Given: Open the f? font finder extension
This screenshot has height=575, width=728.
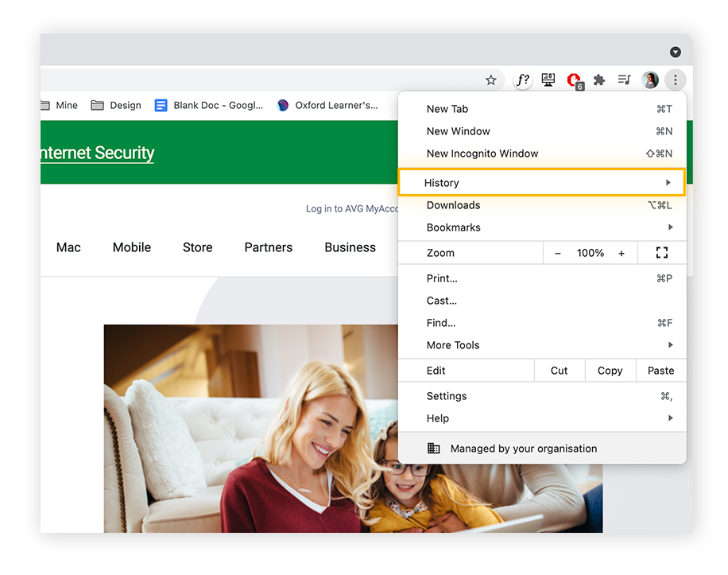Looking at the screenshot, I should pyautogui.click(x=523, y=80).
